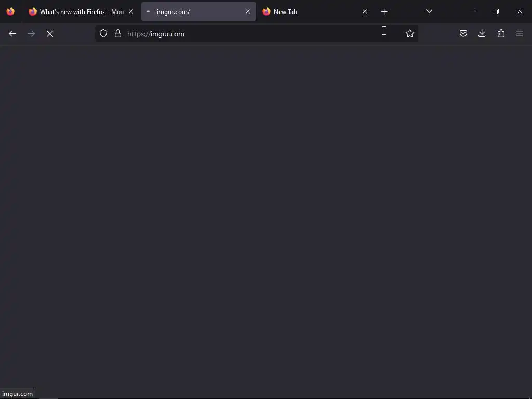Bookmark this page with star icon
Image resolution: width=532 pixels, height=399 pixels.
point(410,33)
